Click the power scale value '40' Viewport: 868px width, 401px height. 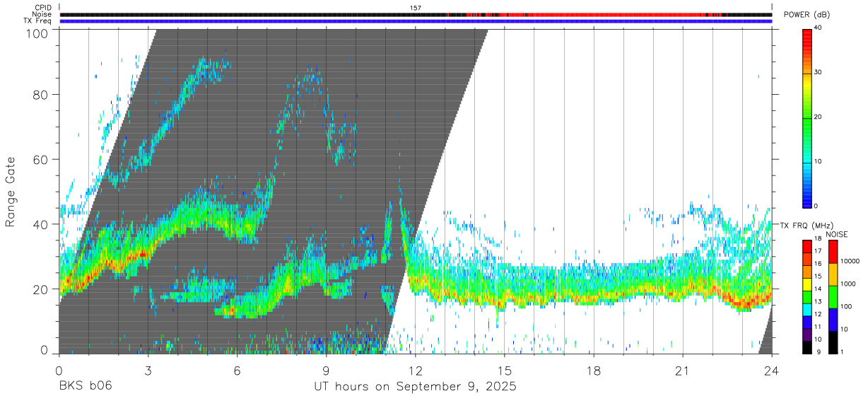[x=819, y=28]
